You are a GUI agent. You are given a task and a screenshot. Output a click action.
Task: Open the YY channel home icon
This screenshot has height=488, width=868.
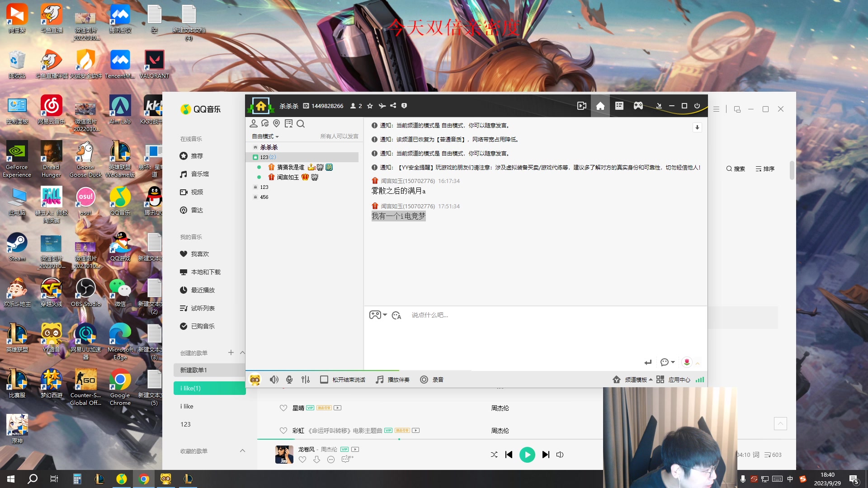click(x=600, y=106)
